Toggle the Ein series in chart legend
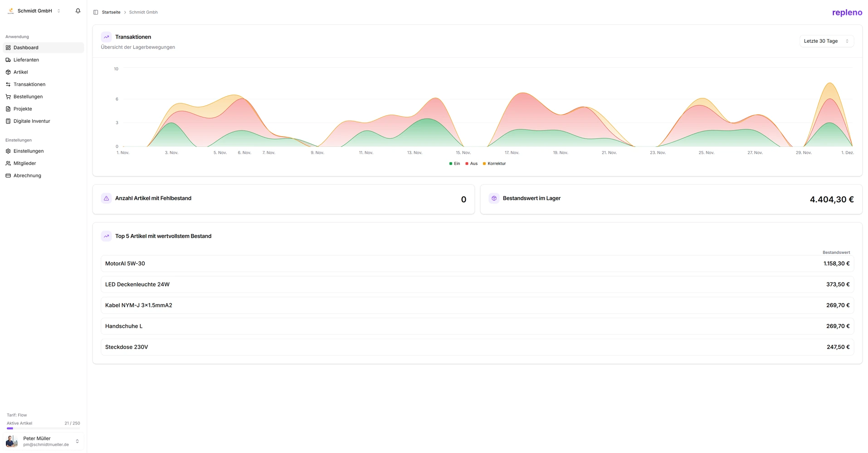The height and width of the screenshot is (453, 868). click(454, 163)
